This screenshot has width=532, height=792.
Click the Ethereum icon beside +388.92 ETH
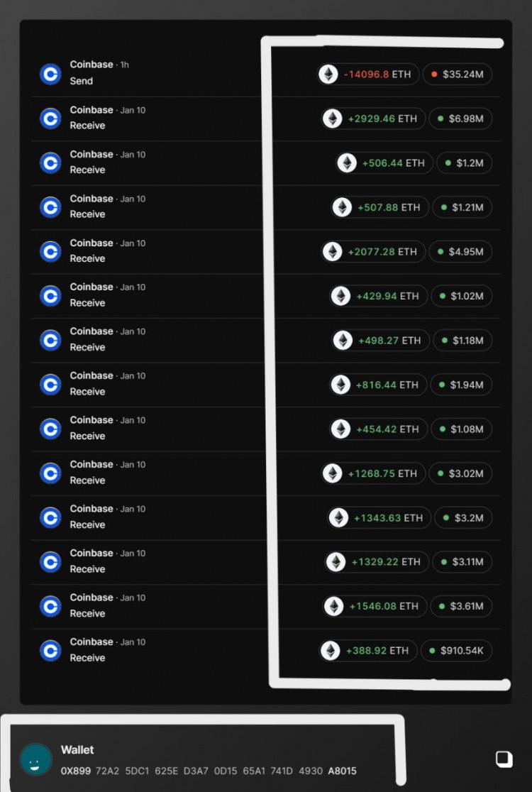330,651
